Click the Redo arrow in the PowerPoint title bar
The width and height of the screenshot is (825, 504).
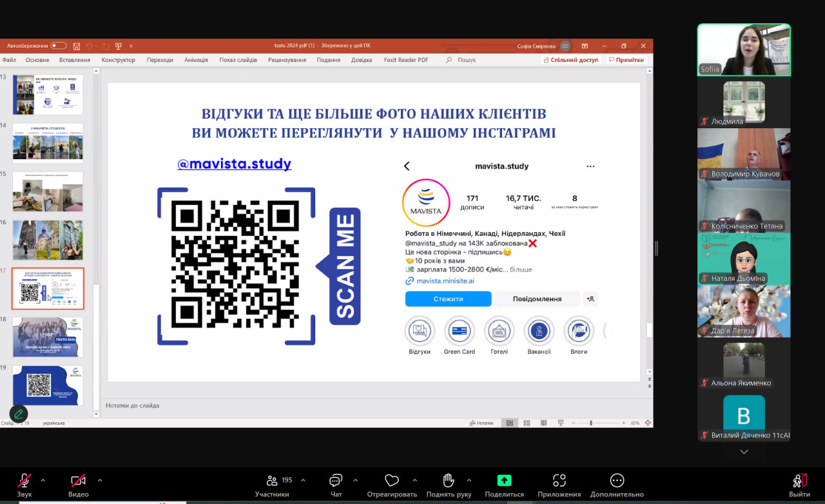(106, 46)
